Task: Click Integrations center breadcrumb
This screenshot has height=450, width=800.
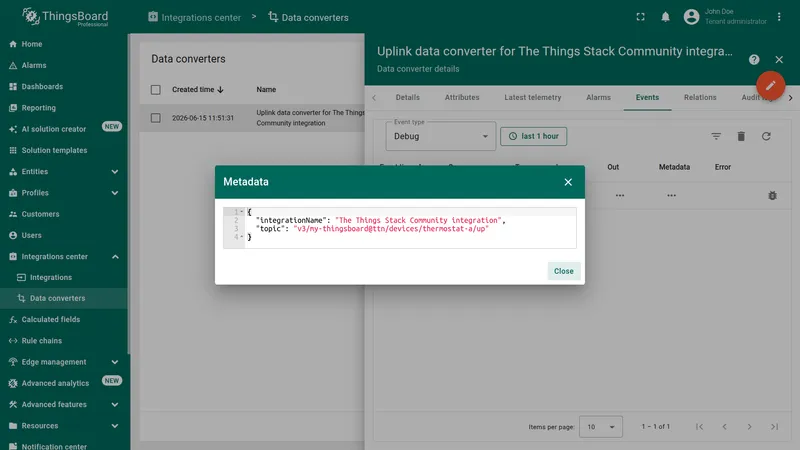Action: pyautogui.click(x=194, y=17)
